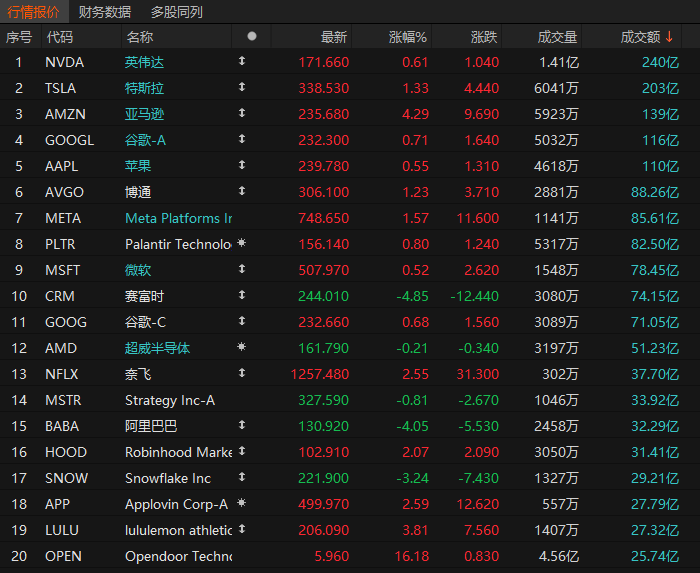Image resolution: width=700 pixels, height=573 pixels.
Task: Click the marker icon in CRM row
Action: [x=242, y=295]
